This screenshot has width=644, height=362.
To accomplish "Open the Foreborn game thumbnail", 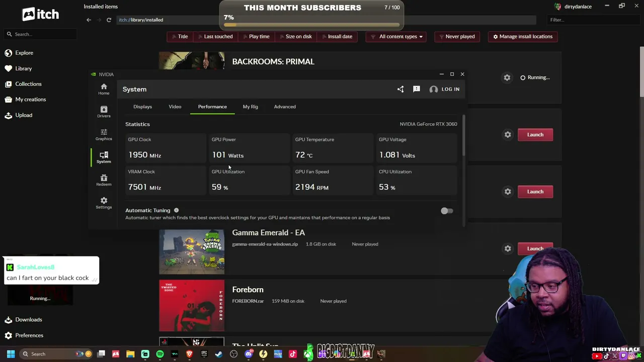I will pyautogui.click(x=192, y=306).
